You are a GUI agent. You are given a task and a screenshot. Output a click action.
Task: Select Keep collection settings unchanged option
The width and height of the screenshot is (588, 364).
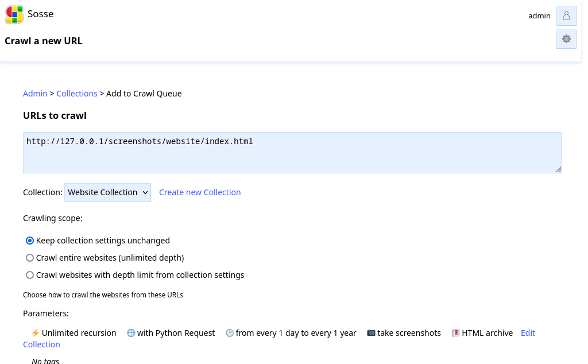[x=30, y=241]
